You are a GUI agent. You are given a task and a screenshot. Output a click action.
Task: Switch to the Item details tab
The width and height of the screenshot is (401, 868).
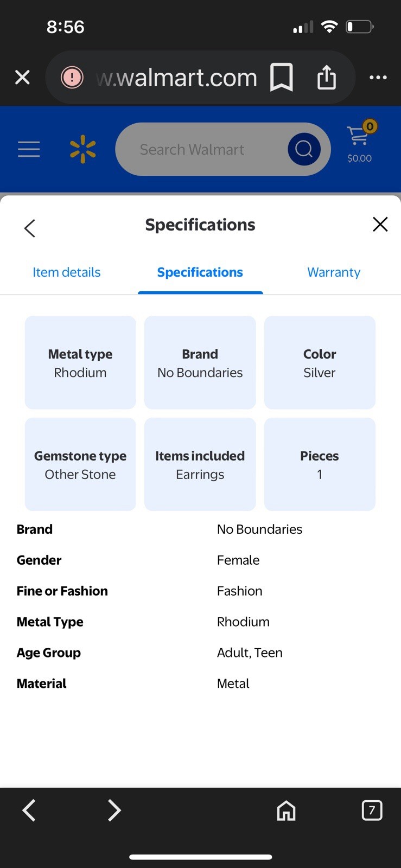tap(67, 272)
